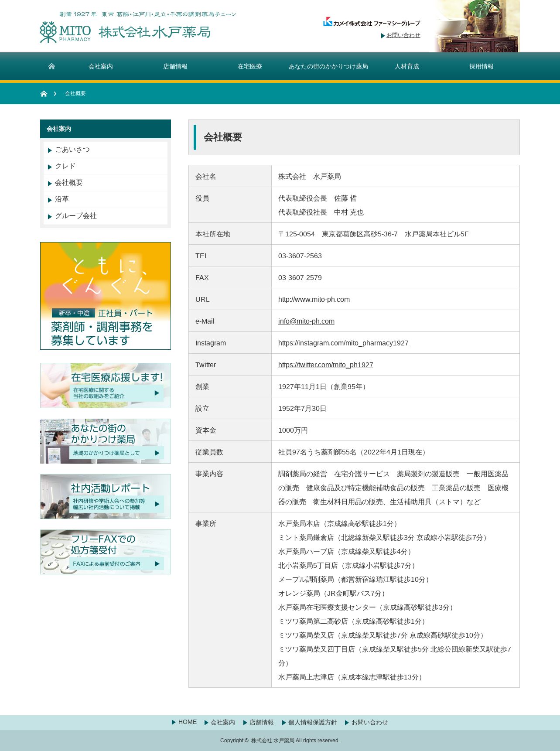Click ミント薬局鎌倉店 office entry

[384, 537]
